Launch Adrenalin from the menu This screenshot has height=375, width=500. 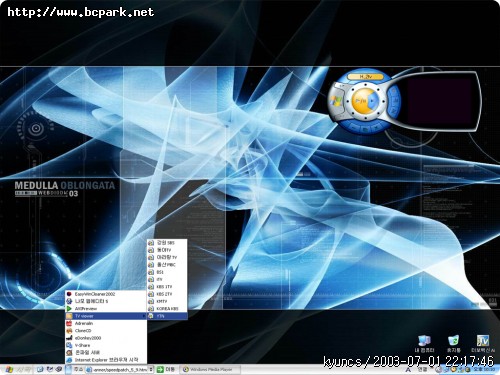click(x=106, y=323)
